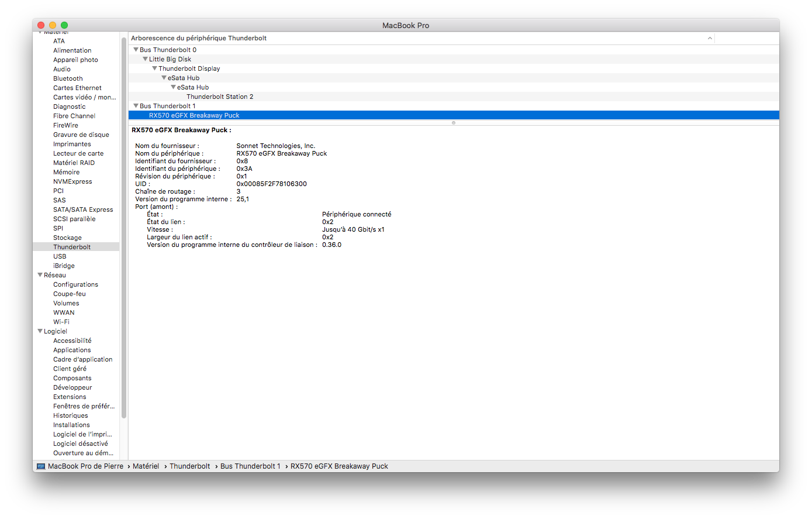812x519 pixels.
Task: Open Configurations under Réseau
Action: [x=75, y=284]
